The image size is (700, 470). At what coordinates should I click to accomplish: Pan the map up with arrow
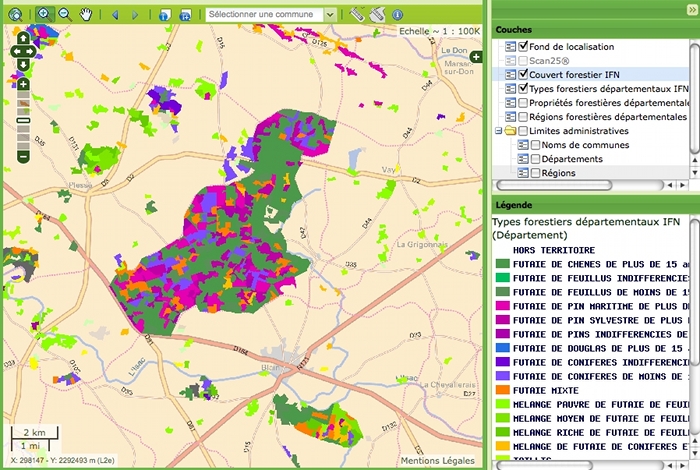pos(23,37)
